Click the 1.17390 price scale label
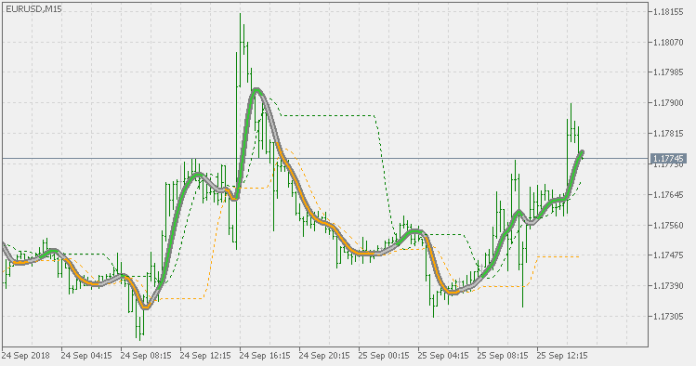696x366 pixels. (x=668, y=286)
